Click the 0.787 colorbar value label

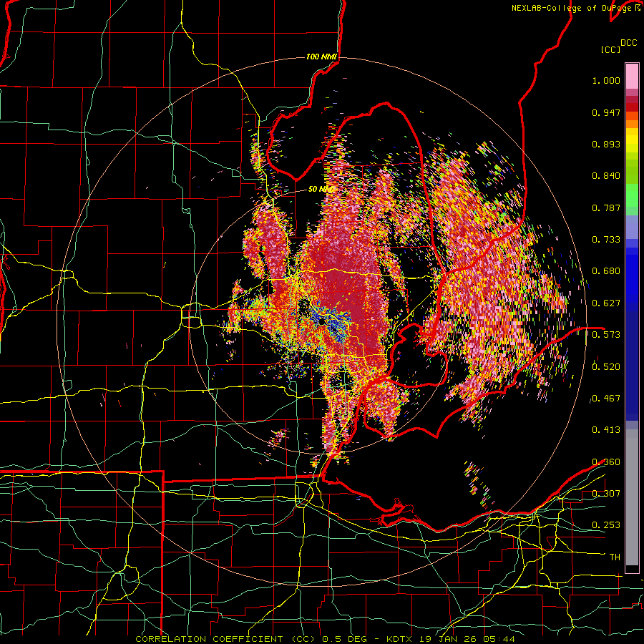(x=606, y=208)
